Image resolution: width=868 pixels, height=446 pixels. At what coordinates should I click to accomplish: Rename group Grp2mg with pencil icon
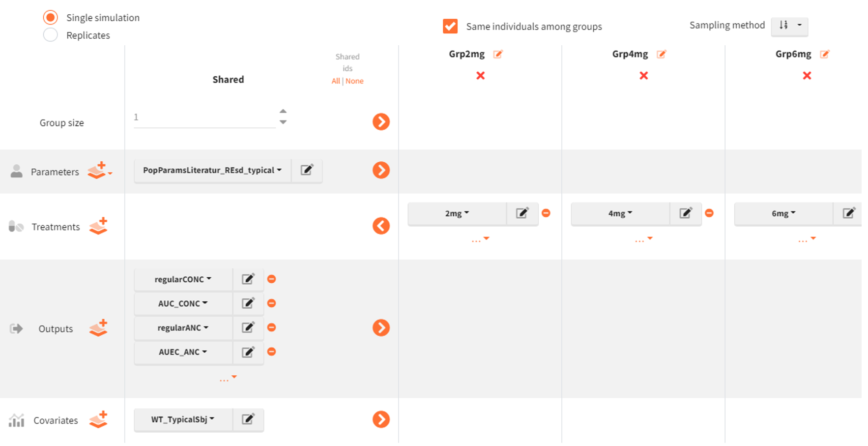[498, 54]
